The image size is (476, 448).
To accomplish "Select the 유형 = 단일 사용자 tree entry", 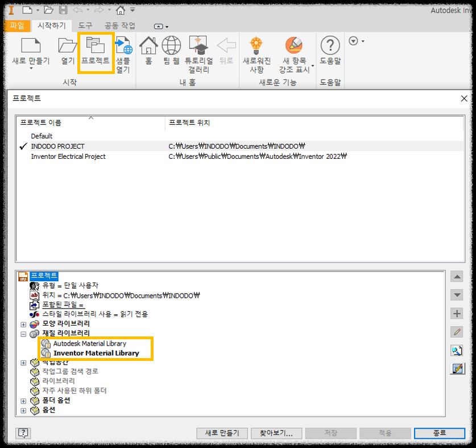I will tap(70, 285).
